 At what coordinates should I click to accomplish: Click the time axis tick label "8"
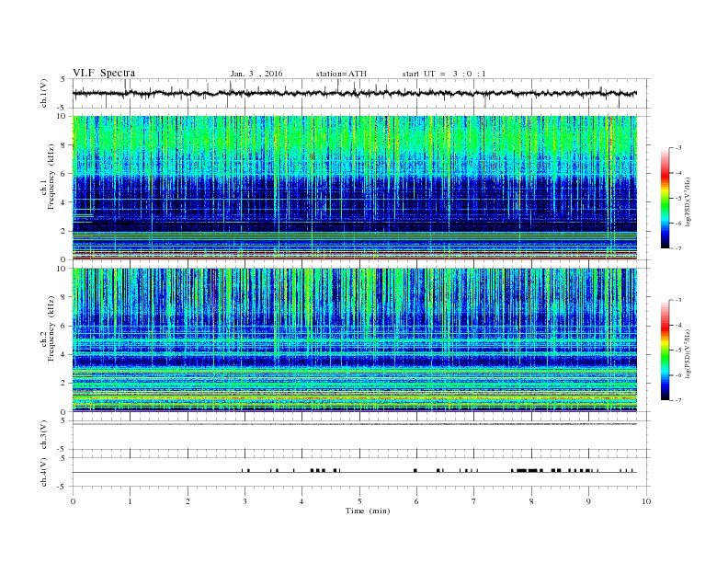(x=531, y=501)
